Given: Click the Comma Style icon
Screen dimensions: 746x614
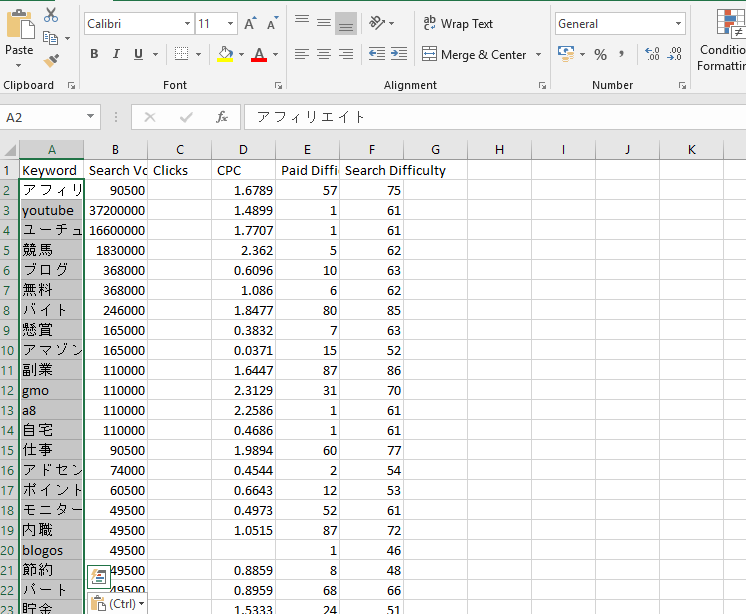Looking at the screenshot, I should tap(621, 54).
